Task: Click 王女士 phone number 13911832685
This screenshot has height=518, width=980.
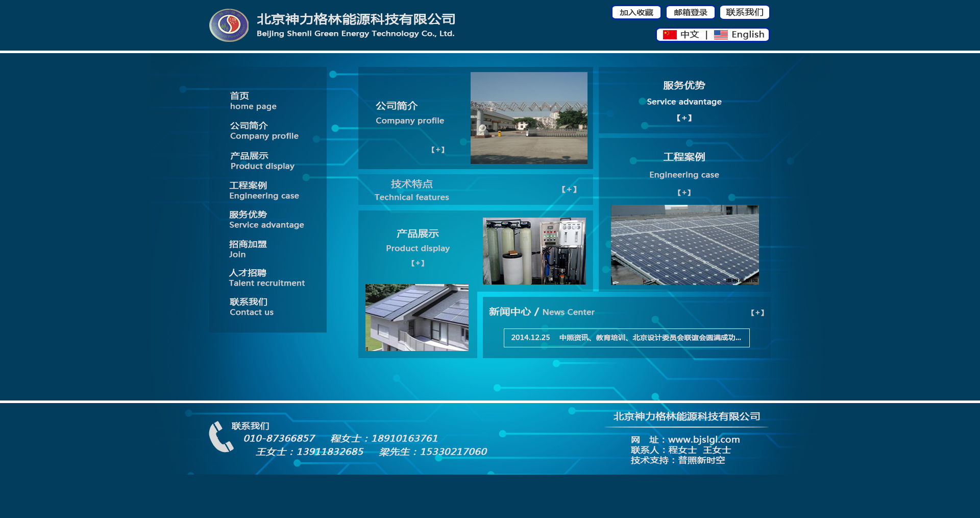Action: [330, 452]
